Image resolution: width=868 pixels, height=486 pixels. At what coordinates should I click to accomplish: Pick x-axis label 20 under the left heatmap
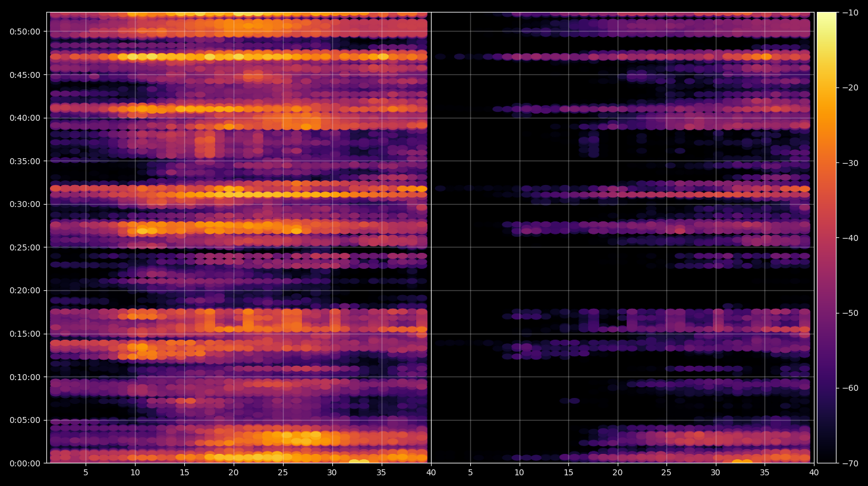tap(234, 473)
